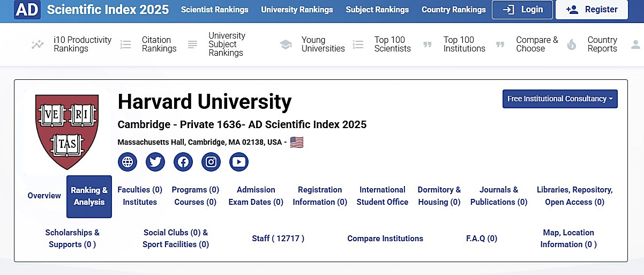644x275 pixels.
Task: Open Journals & Publications (0) tab
Action: click(x=499, y=196)
